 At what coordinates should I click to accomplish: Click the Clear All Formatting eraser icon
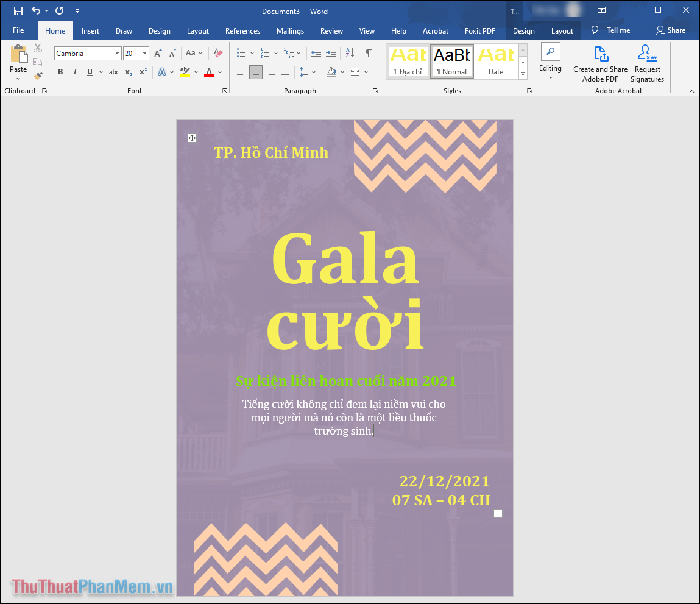(x=218, y=54)
